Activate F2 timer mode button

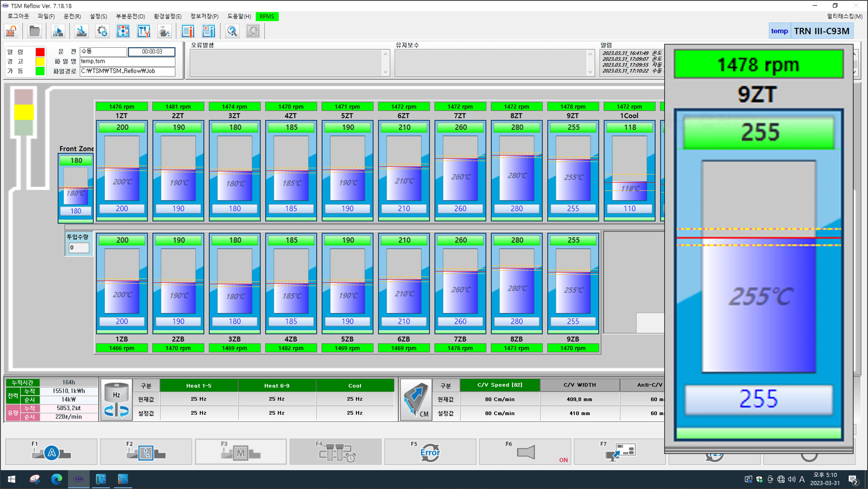click(x=146, y=452)
